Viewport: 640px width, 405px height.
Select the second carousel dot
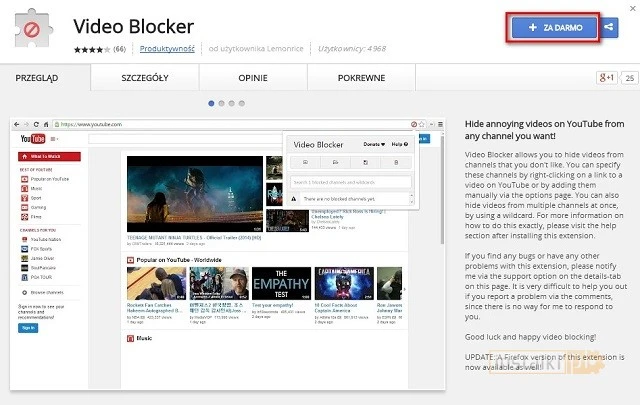222,103
